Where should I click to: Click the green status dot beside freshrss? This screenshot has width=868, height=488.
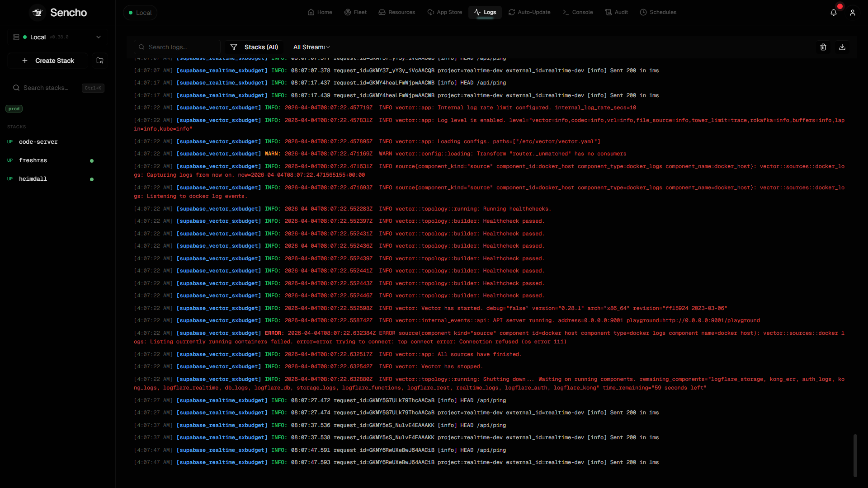tap(92, 161)
